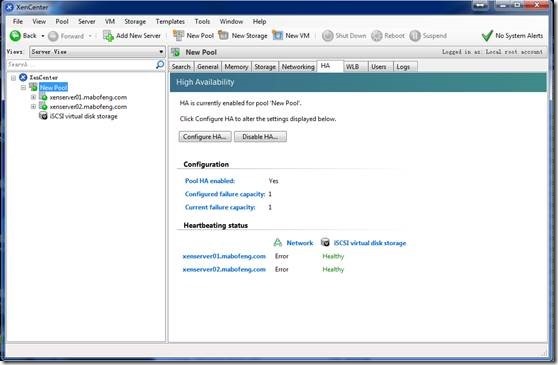
Task: Click the Suspend toolbar icon
Action: coord(415,36)
